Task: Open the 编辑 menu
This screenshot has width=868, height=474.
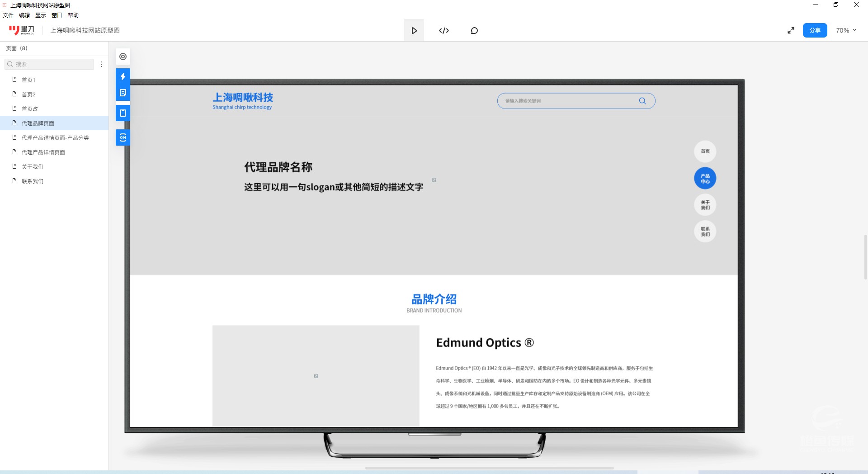Action: [x=24, y=15]
